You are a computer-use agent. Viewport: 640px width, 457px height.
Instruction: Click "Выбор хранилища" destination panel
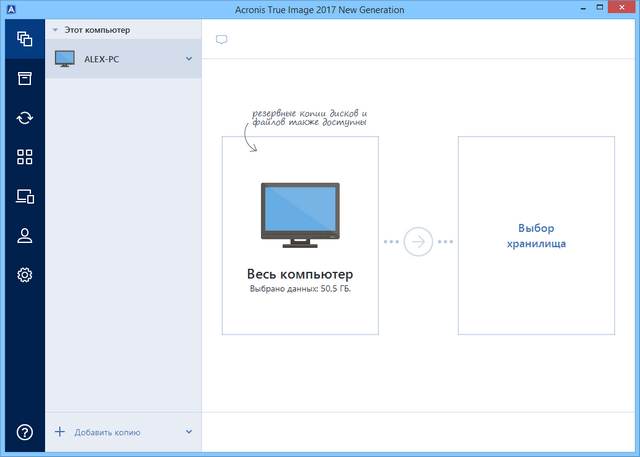[x=536, y=236]
